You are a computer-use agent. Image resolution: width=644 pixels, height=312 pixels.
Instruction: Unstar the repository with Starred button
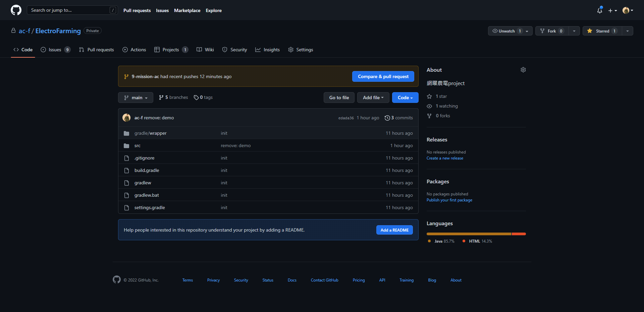[x=602, y=31]
